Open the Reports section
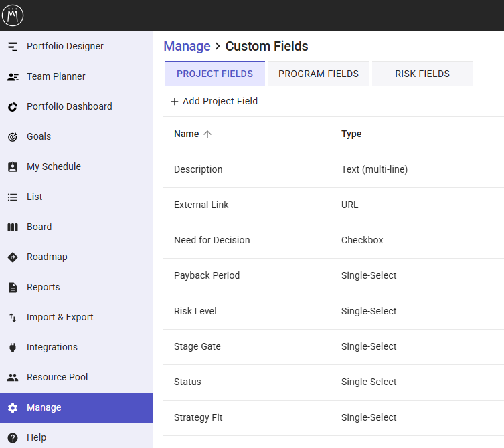The height and width of the screenshot is (448, 504). 76,287
